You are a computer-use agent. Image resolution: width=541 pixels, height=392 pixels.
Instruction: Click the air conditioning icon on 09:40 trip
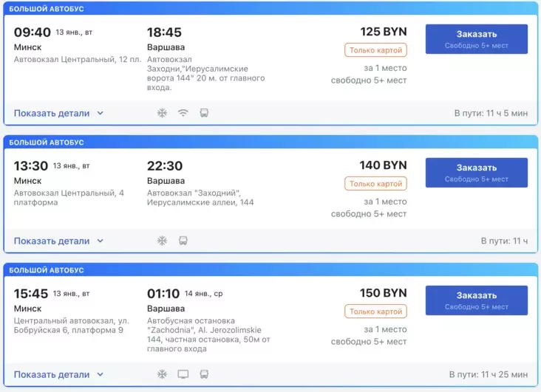click(162, 113)
